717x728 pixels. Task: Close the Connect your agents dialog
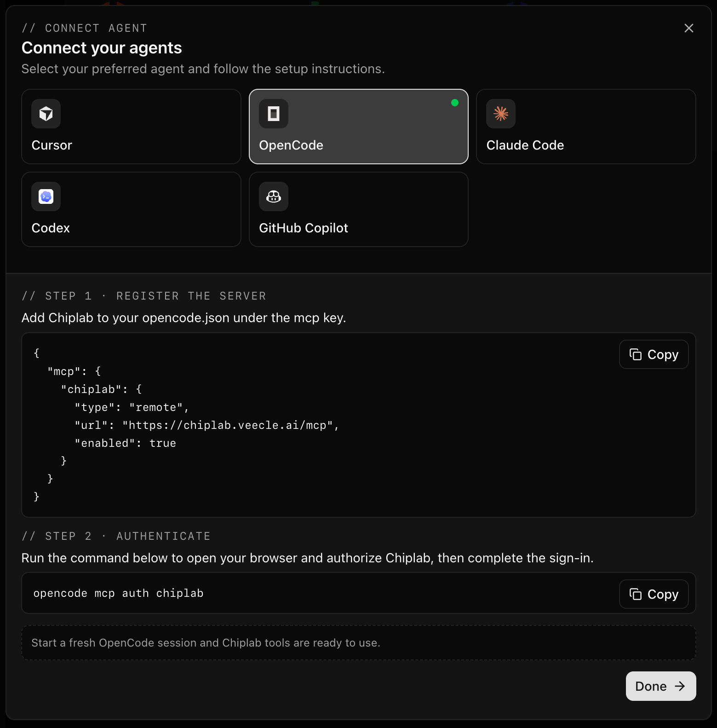tap(688, 28)
